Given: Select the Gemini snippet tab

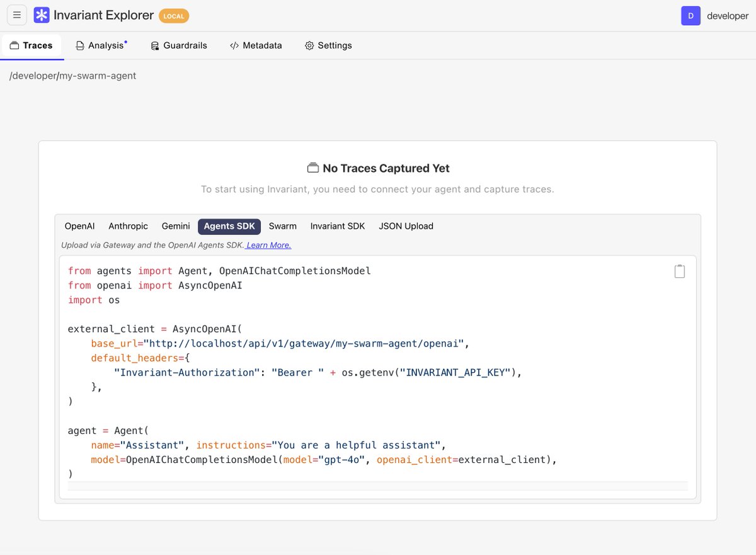Looking at the screenshot, I should (176, 226).
